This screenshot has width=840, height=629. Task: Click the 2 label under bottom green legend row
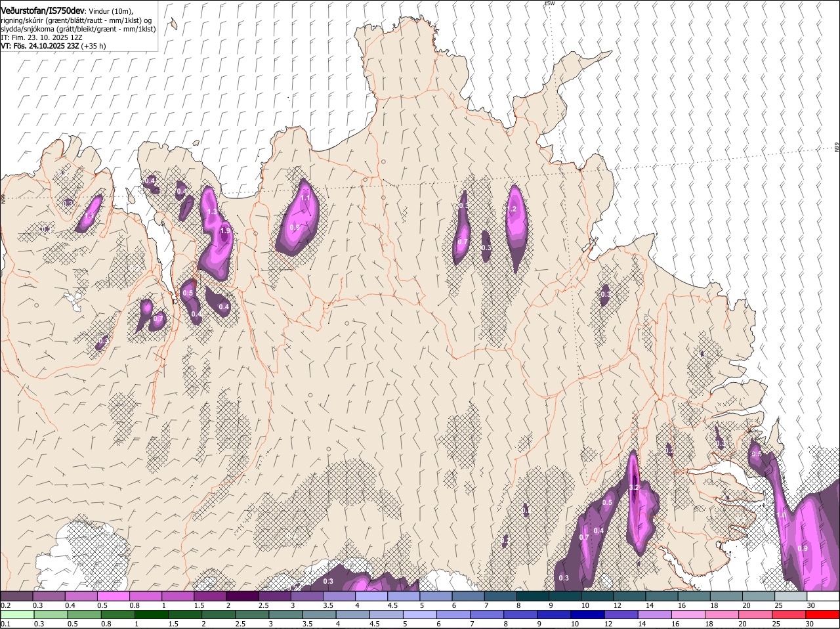click(204, 624)
